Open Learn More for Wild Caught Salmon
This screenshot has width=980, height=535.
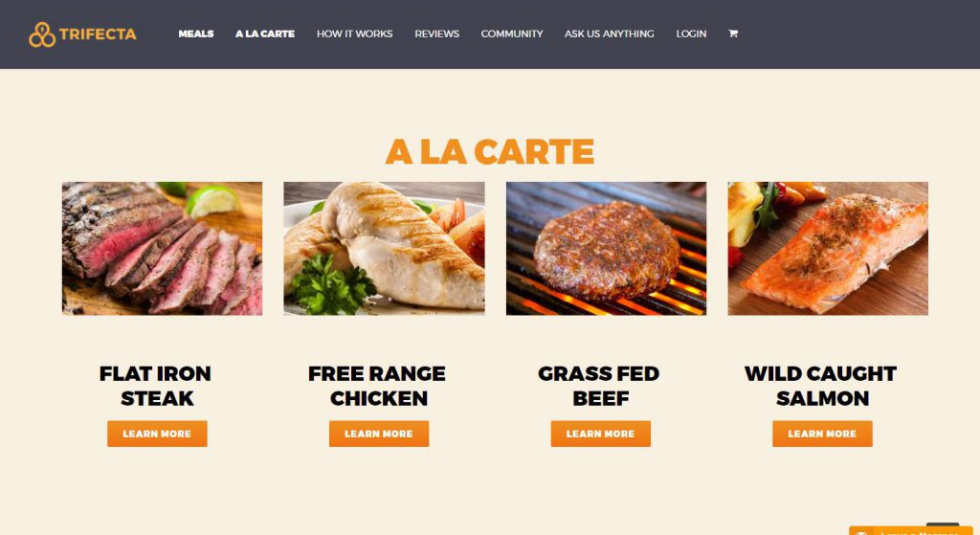coord(822,434)
